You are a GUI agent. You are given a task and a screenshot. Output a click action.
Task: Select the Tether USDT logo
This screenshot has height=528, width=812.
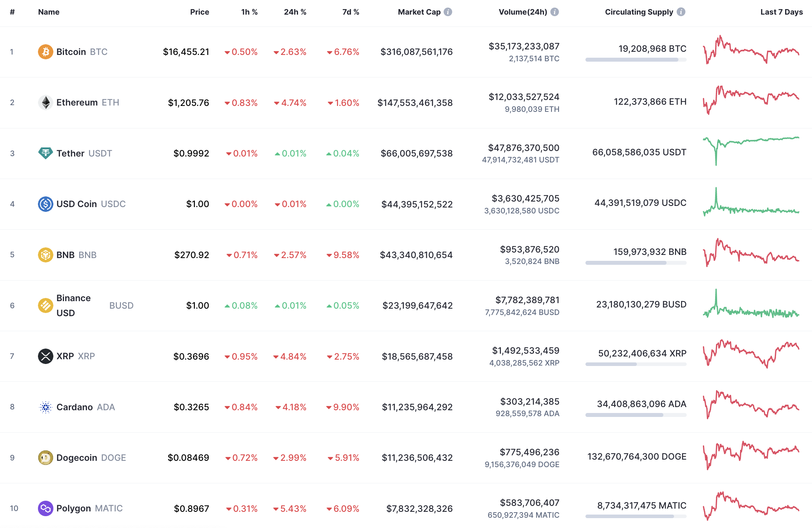click(45, 153)
